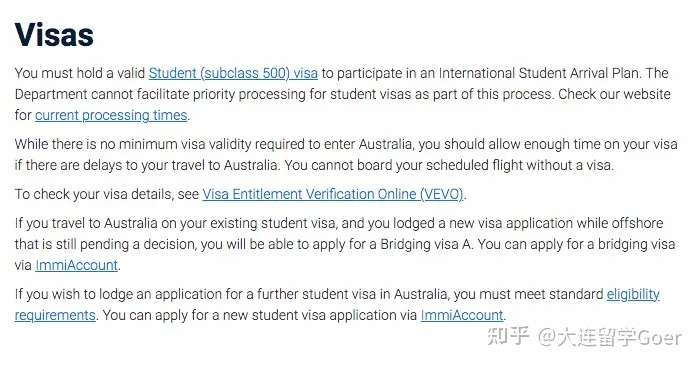699x365 pixels.
Task: Open the current processing times link
Action: [x=111, y=115]
